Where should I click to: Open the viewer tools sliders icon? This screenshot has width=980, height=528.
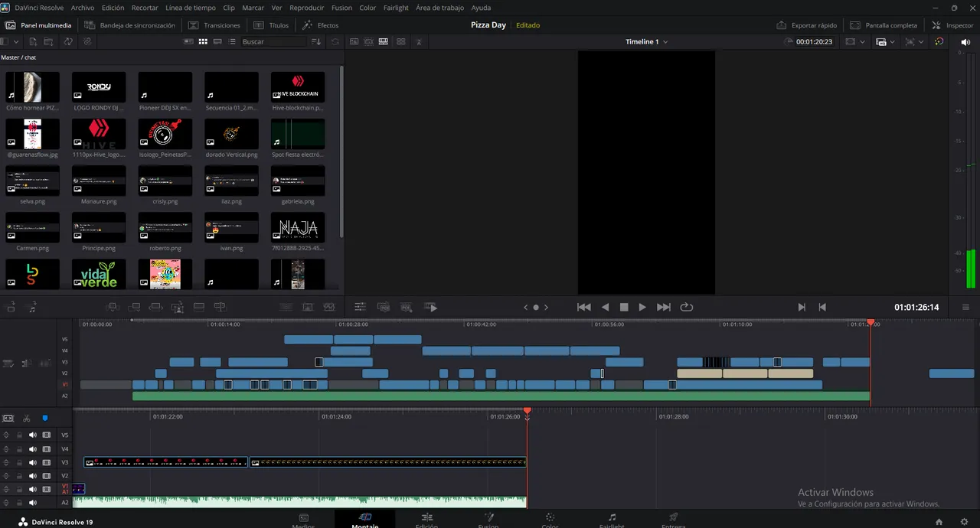[360, 307]
